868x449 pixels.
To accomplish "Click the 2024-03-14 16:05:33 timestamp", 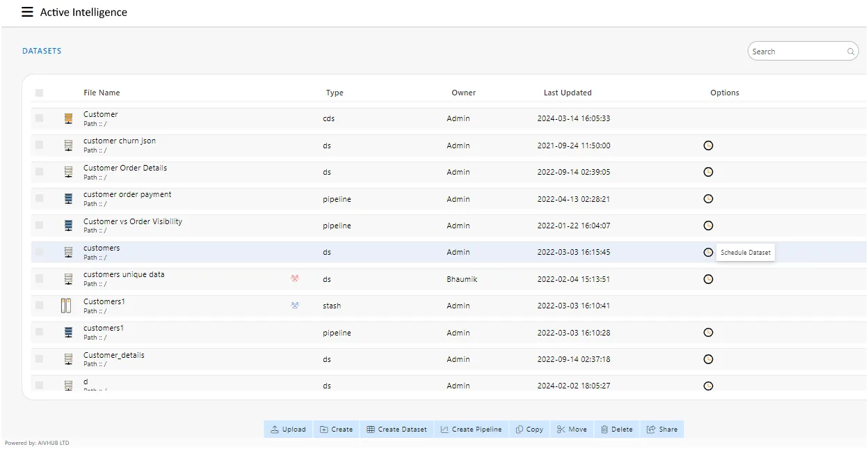I will [574, 118].
